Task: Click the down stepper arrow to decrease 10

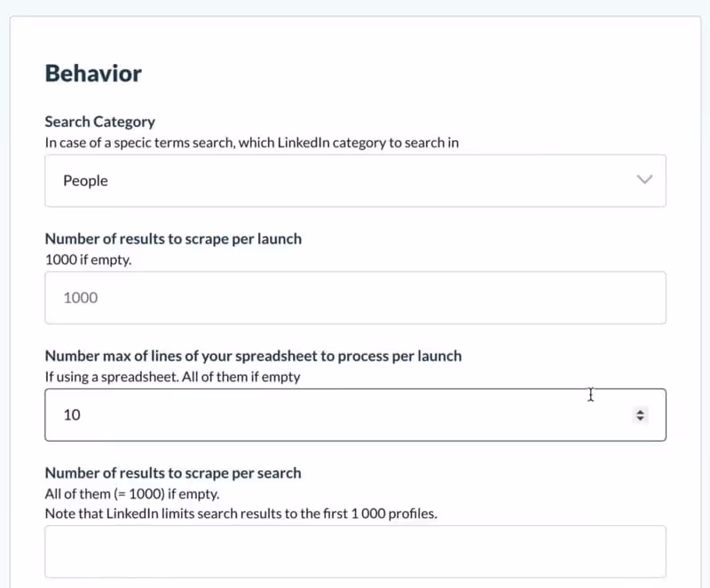Action: click(x=641, y=419)
